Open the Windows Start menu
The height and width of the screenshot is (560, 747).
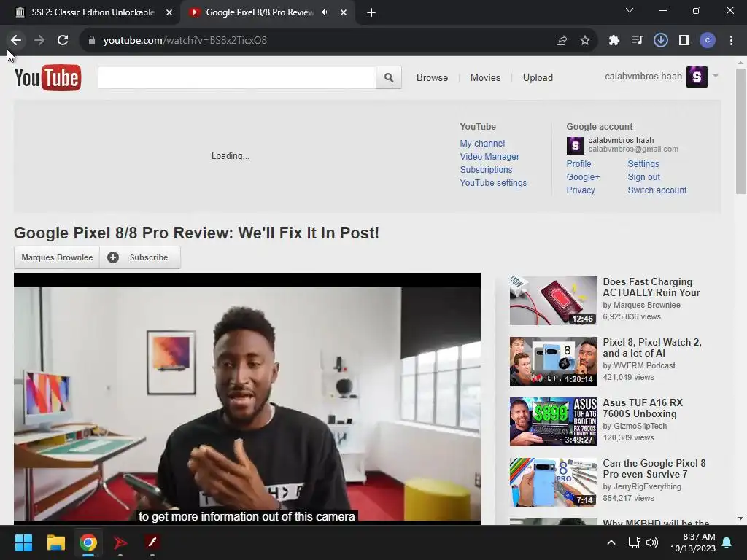(23, 542)
